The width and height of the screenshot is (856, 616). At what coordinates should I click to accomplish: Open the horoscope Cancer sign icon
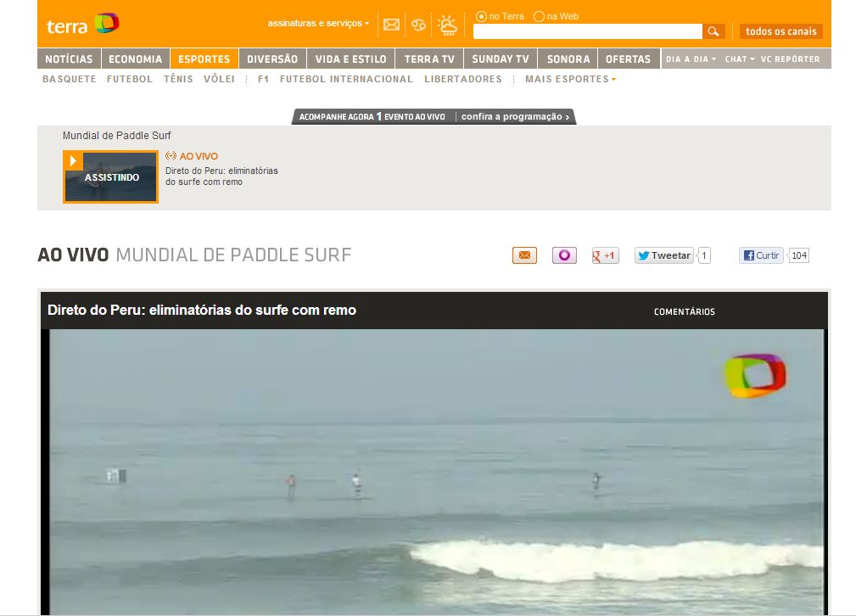tap(419, 25)
